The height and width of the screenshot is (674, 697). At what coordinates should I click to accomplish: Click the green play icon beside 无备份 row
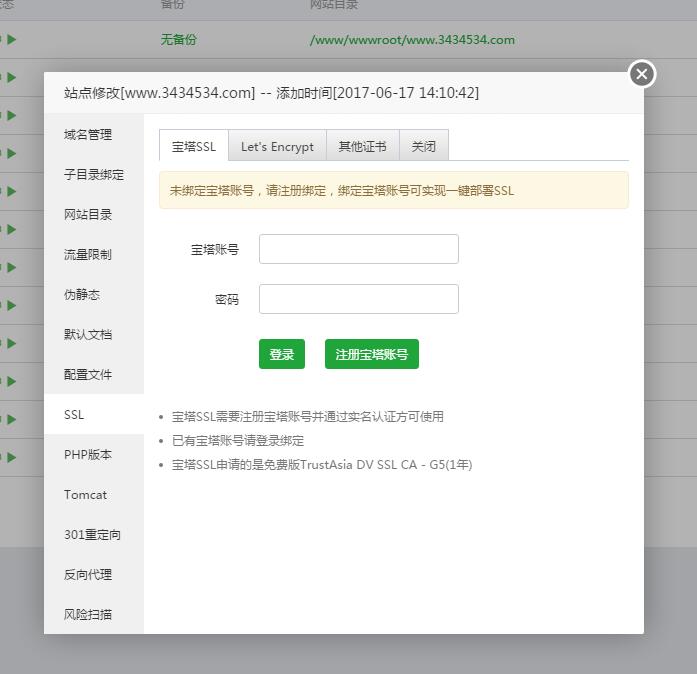coord(12,40)
